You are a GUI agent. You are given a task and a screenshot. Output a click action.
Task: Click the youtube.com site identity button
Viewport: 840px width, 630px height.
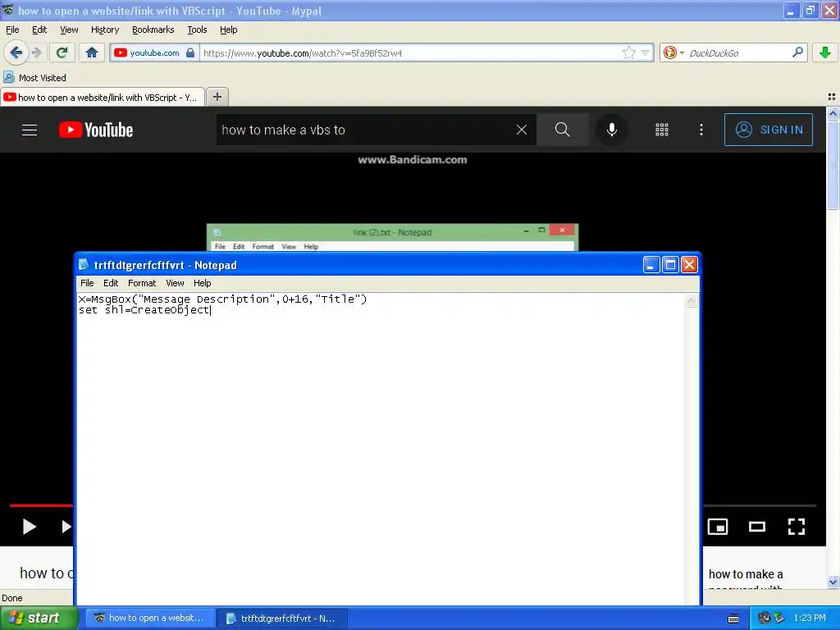click(x=154, y=52)
